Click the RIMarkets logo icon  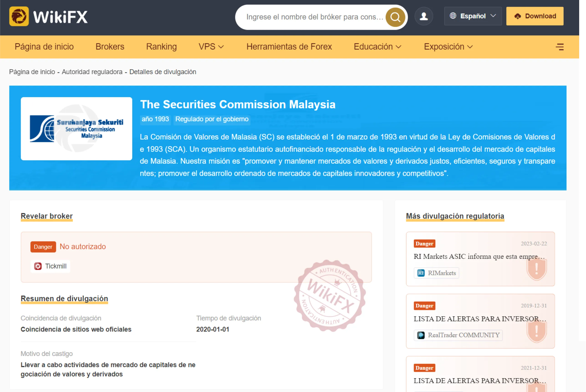pos(421,273)
